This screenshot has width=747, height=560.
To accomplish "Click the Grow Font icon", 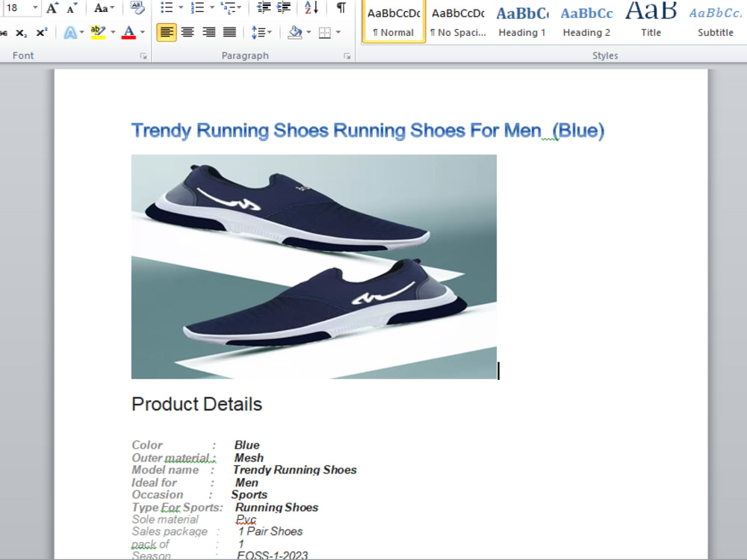I will [x=52, y=7].
